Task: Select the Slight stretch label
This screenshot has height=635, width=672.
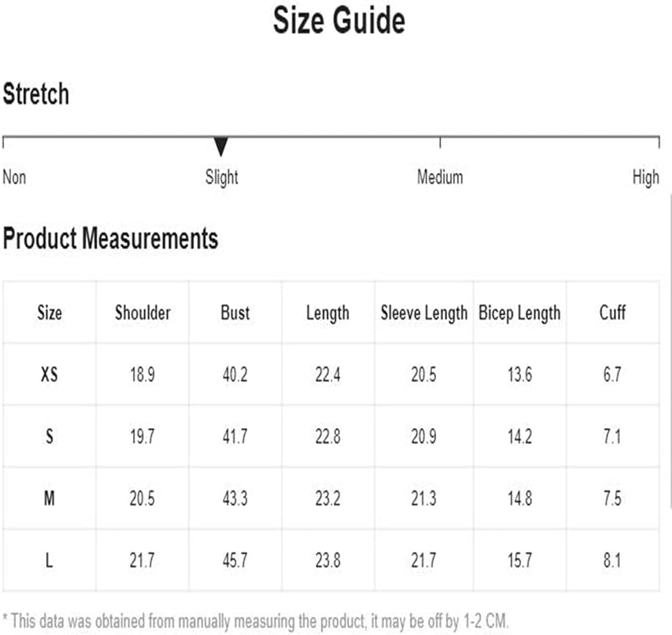Action: pos(221,177)
